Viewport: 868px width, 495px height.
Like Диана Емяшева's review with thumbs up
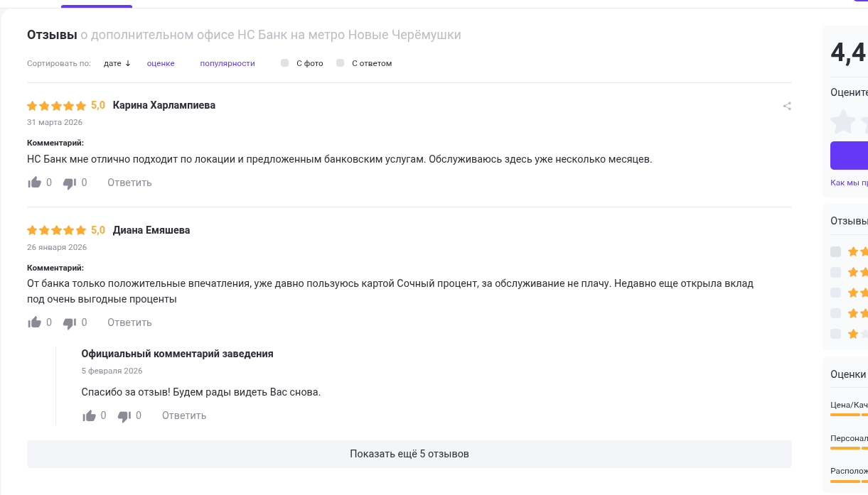point(34,322)
